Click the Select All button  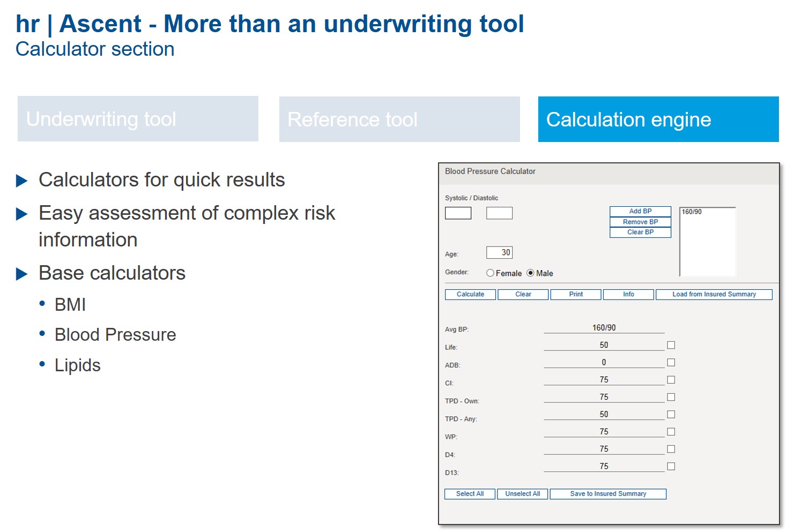point(470,494)
